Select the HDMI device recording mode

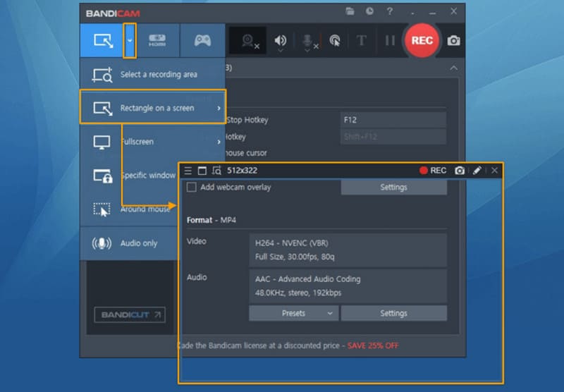(x=157, y=41)
